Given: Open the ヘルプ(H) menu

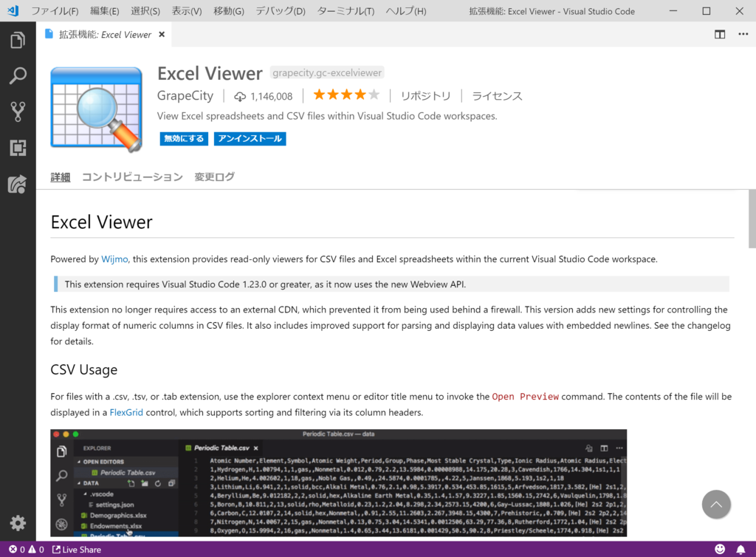Looking at the screenshot, I should click(406, 10).
